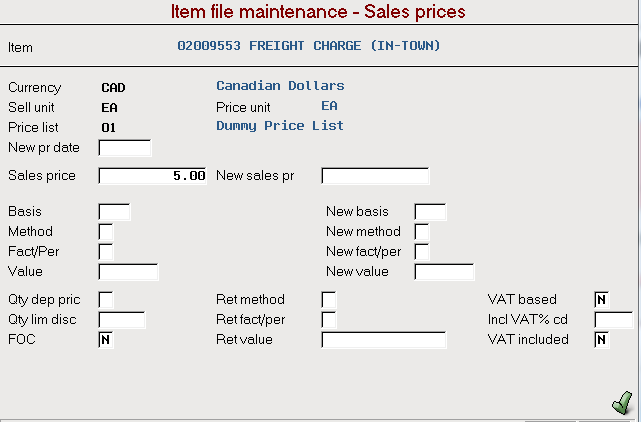Click the Qty dep pric flag box
The width and height of the screenshot is (641, 422).
pos(106,300)
